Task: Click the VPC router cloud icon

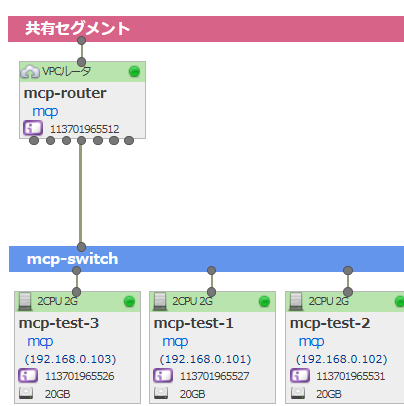Action: click(x=30, y=71)
